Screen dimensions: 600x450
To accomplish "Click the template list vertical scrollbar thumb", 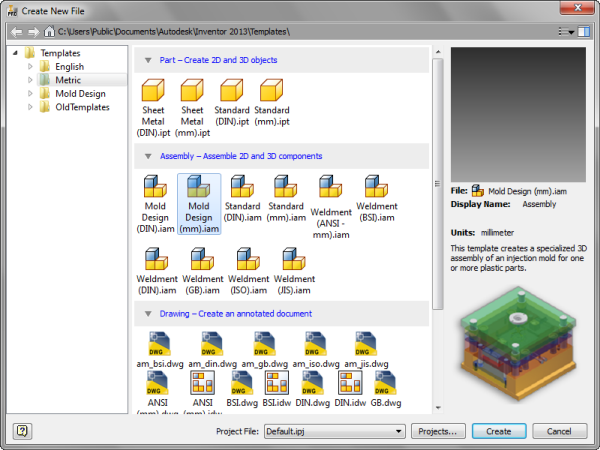I will click(x=438, y=184).
